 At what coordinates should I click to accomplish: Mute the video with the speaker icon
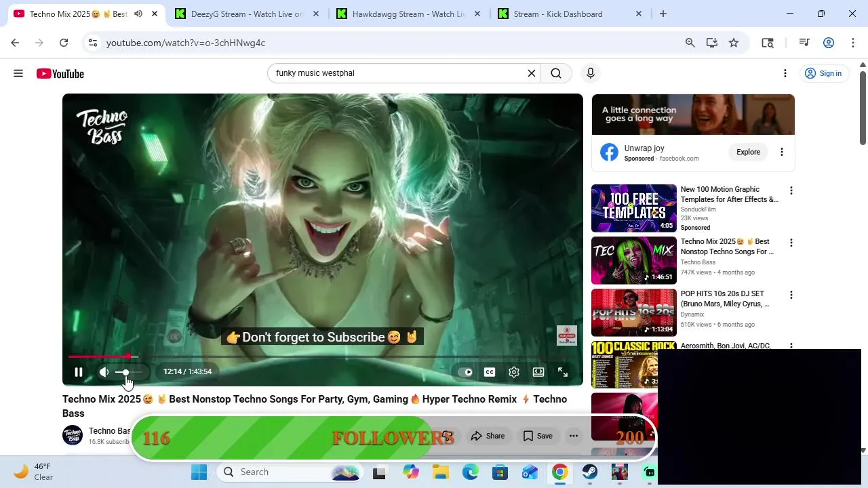coord(104,372)
